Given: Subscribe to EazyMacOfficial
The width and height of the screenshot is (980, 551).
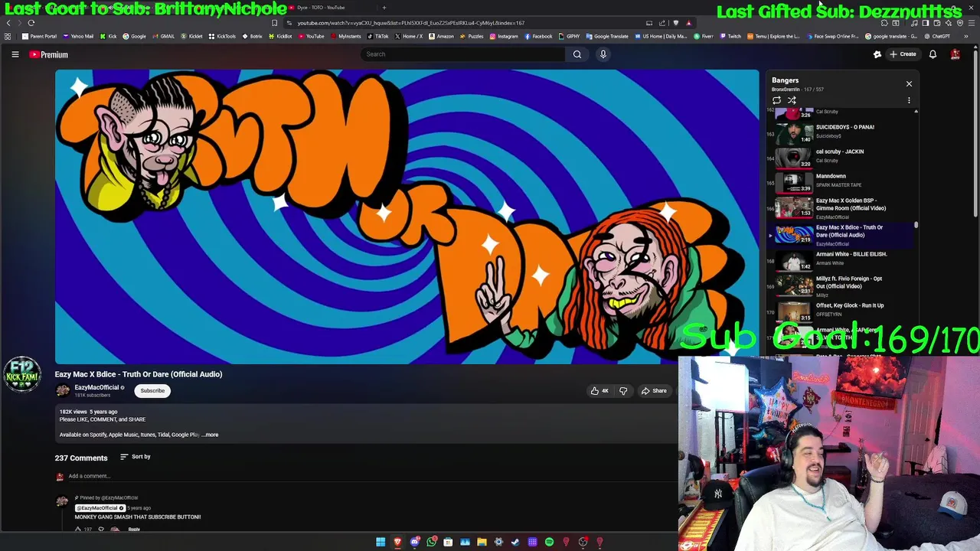Looking at the screenshot, I should [x=152, y=391].
